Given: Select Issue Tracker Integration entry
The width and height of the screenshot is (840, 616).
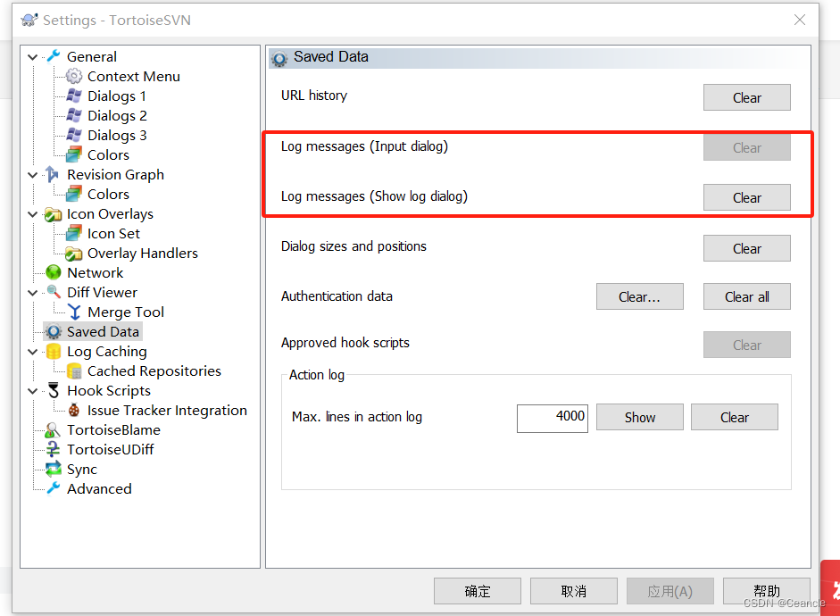Looking at the screenshot, I should click(167, 411).
